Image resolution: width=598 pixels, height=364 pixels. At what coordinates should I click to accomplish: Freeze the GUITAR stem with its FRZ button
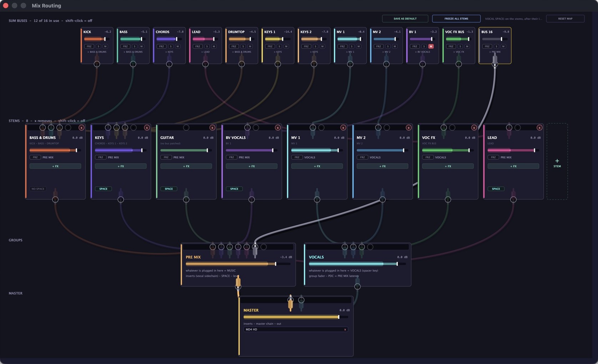(x=166, y=157)
